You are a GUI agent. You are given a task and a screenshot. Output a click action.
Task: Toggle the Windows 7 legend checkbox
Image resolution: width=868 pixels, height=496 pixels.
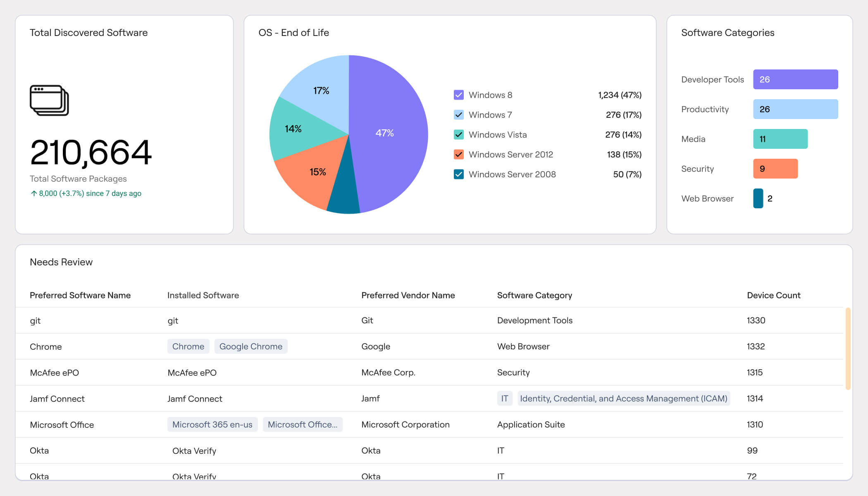point(458,115)
